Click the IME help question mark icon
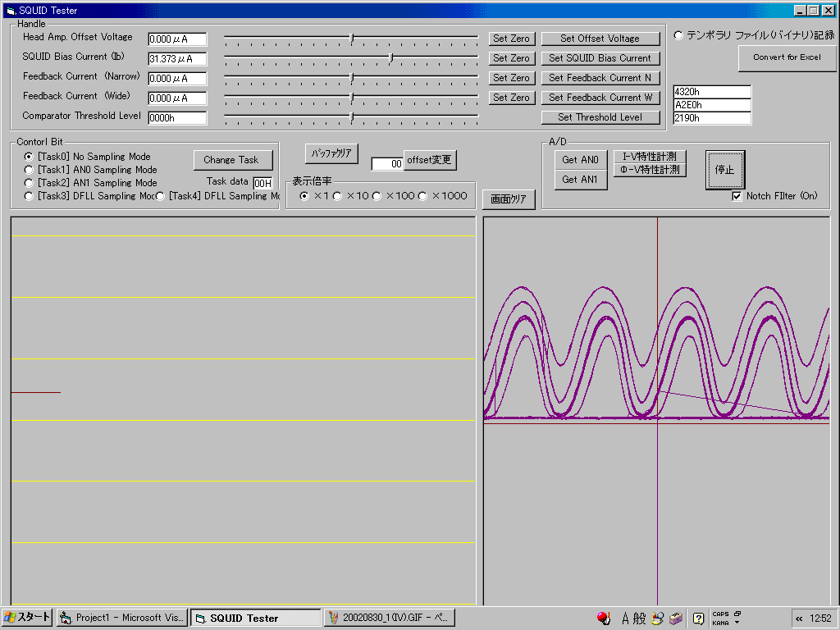Image resolution: width=840 pixels, height=630 pixels. click(x=698, y=619)
